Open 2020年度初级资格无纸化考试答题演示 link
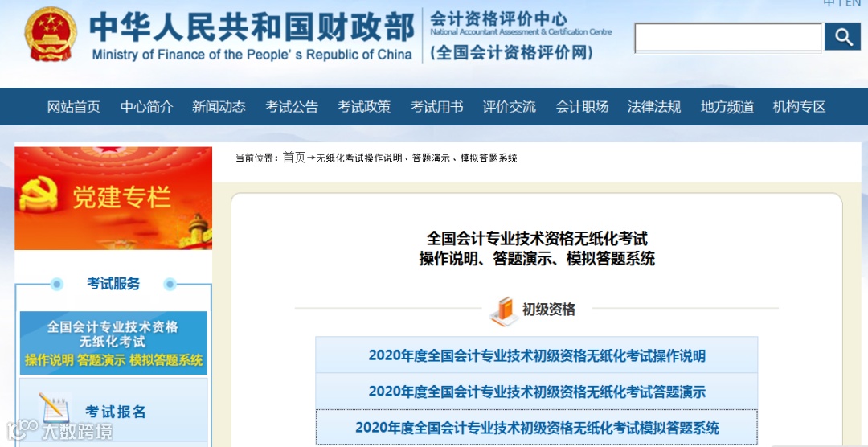The width and height of the screenshot is (868, 447). pos(537,392)
